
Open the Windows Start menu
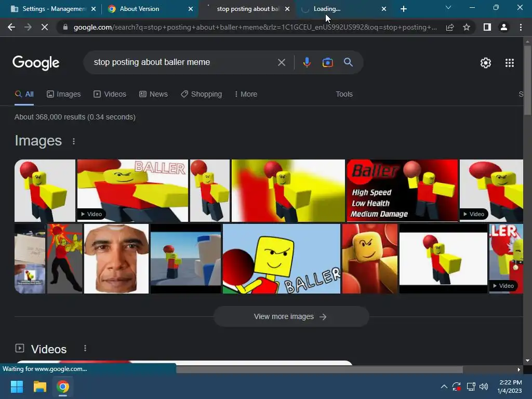click(x=17, y=387)
